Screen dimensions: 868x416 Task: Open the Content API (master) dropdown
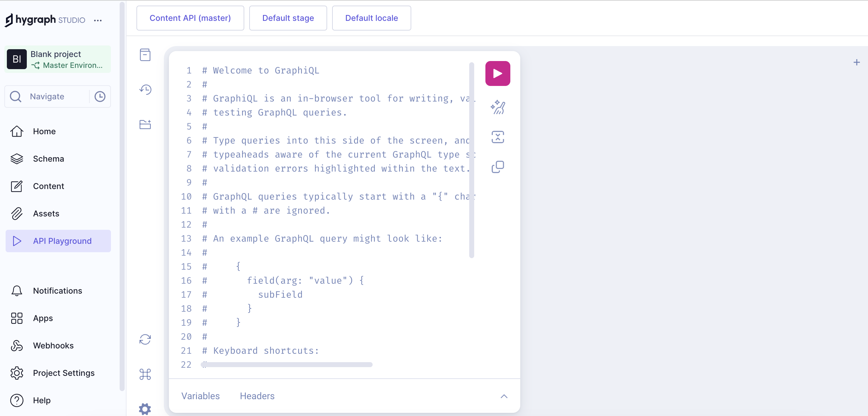(190, 18)
